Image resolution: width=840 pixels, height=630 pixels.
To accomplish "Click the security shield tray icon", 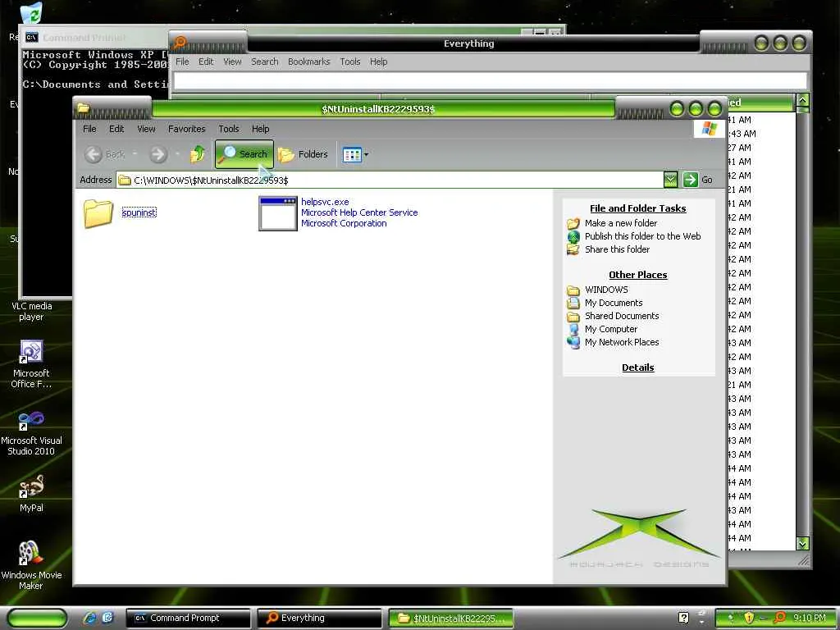I will [x=748, y=618].
